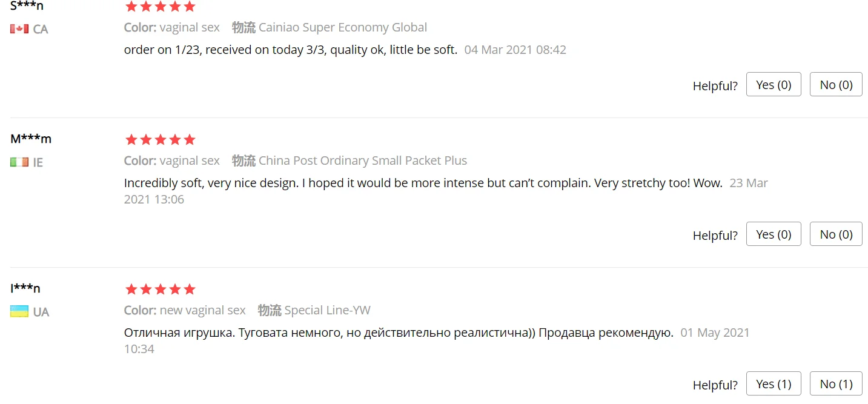Click the star rating of M***m's review
This screenshot has height=404, width=868.
pos(160,140)
